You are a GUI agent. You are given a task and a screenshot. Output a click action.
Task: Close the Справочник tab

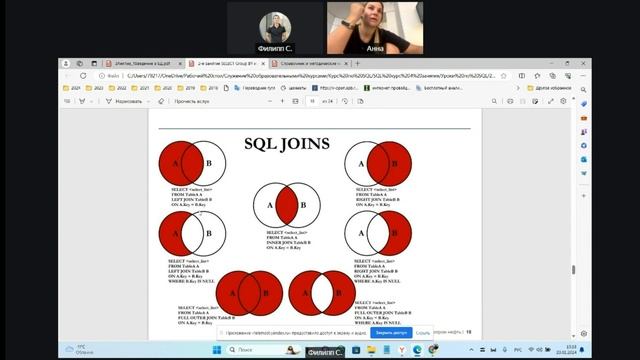coord(346,64)
